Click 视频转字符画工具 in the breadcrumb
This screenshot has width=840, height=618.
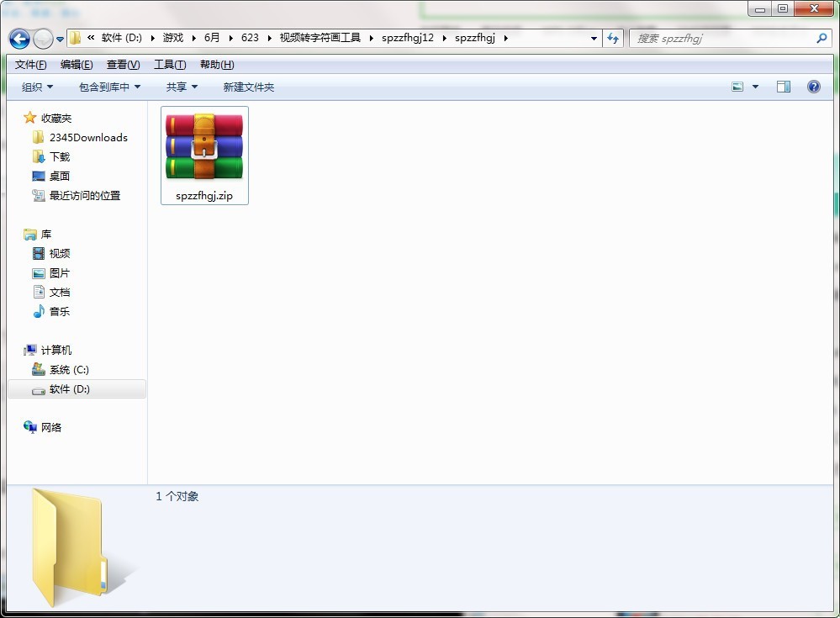point(320,38)
